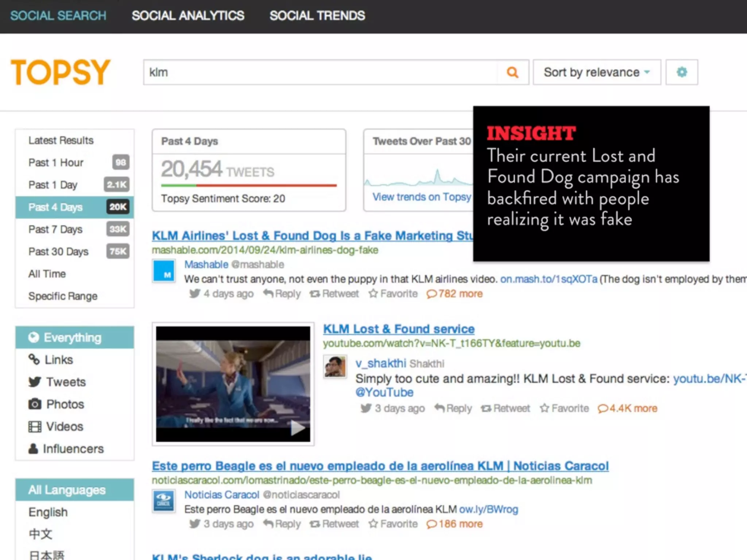
Task: Filter results by Photos
Action: tap(75, 404)
